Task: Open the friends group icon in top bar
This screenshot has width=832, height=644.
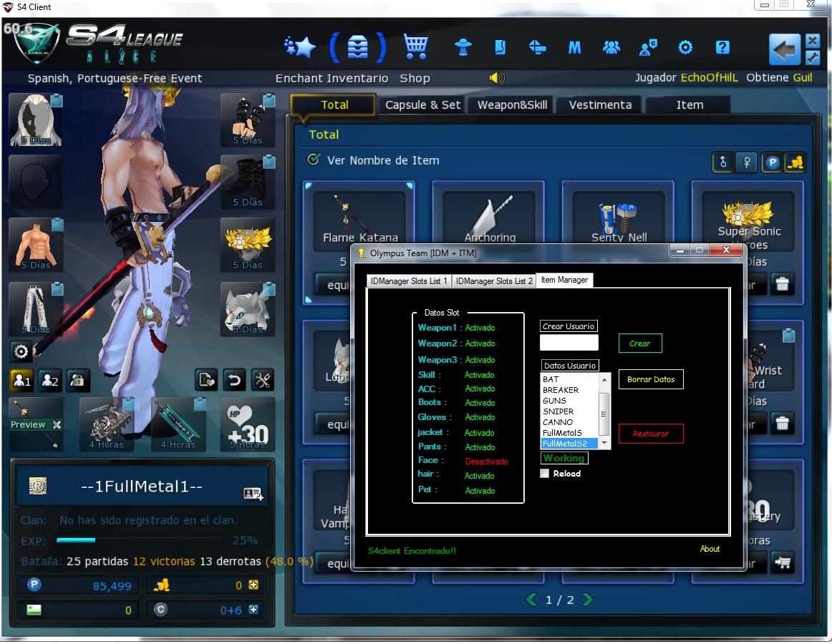Action: point(611,48)
